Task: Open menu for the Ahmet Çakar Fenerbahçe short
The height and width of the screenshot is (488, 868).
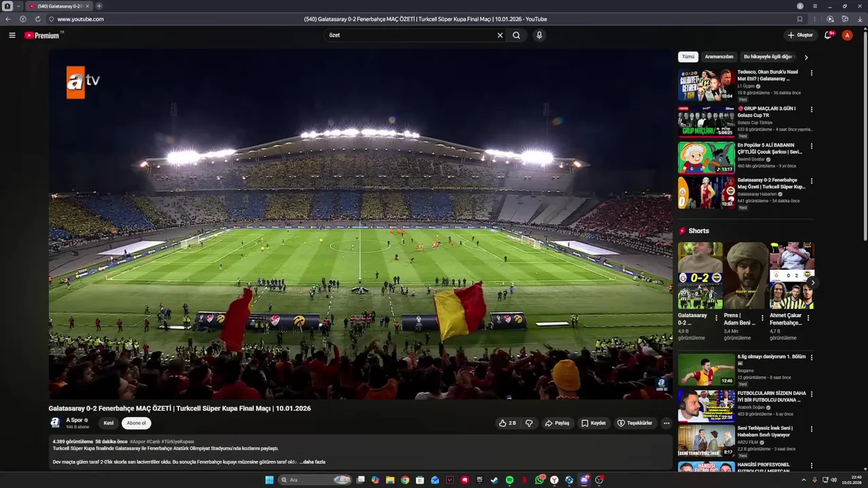Action: pyautogui.click(x=808, y=318)
